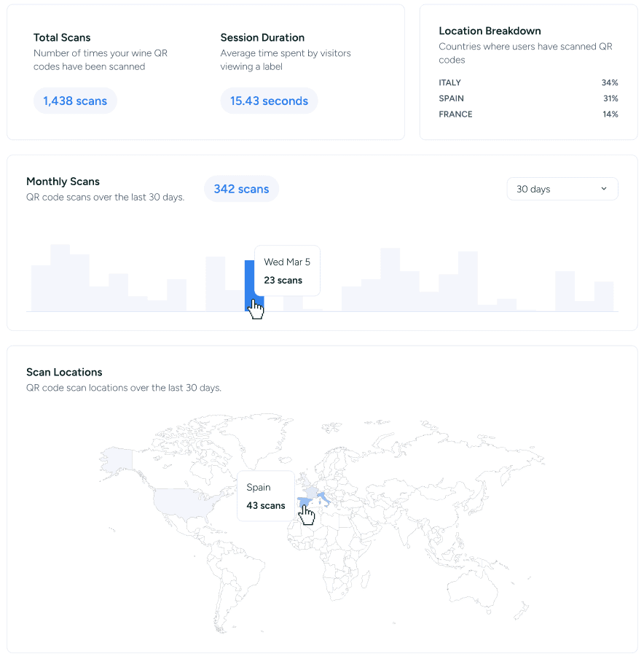Click the 15.43 seconds badge
The width and height of the screenshot is (644, 659).
click(x=269, y=101)
